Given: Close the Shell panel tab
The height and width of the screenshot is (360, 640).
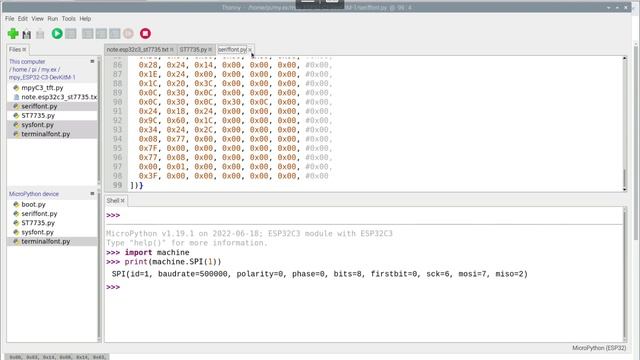Looking at the screenshot, I should [122, 201].
